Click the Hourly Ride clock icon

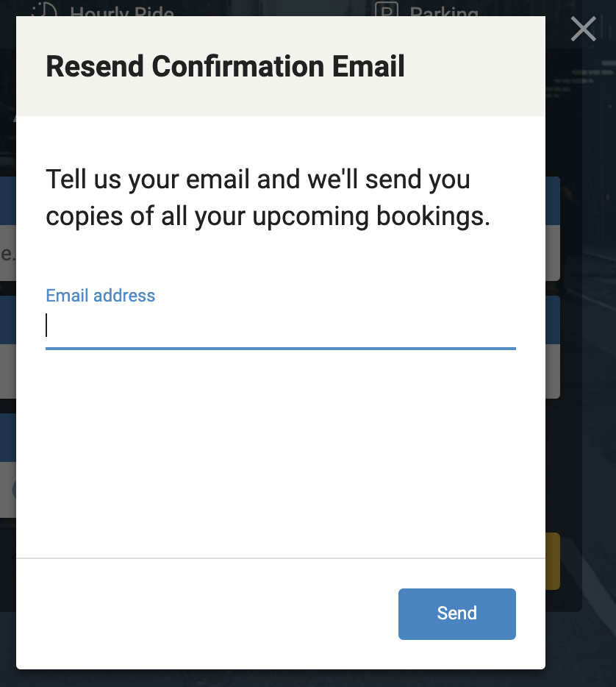pyautogui.click(x=46, y=10)
